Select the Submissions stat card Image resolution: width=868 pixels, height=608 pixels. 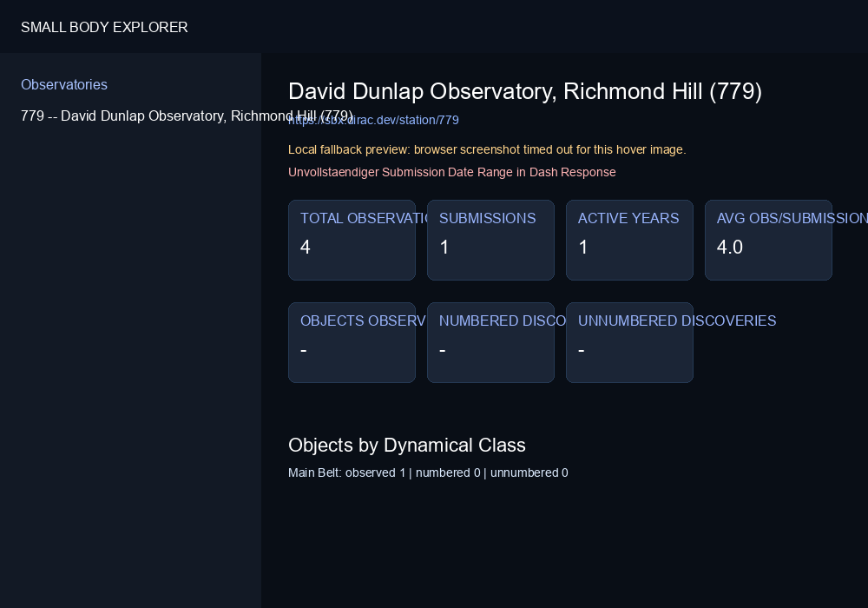[490, 241]
